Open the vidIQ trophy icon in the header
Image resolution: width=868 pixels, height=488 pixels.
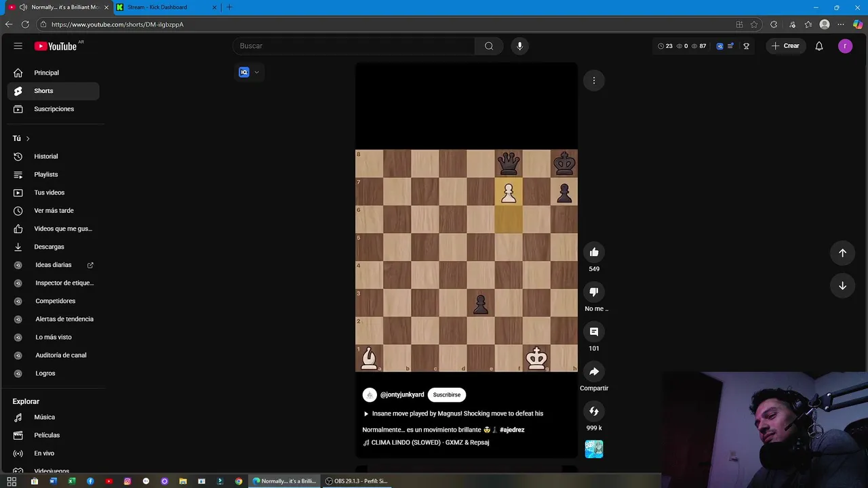[746, 46]
